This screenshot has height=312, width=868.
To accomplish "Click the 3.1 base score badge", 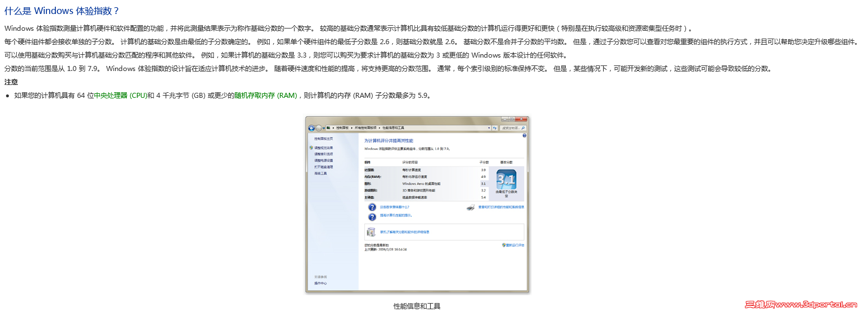I will pyautogui.click(x=506, y=181).
